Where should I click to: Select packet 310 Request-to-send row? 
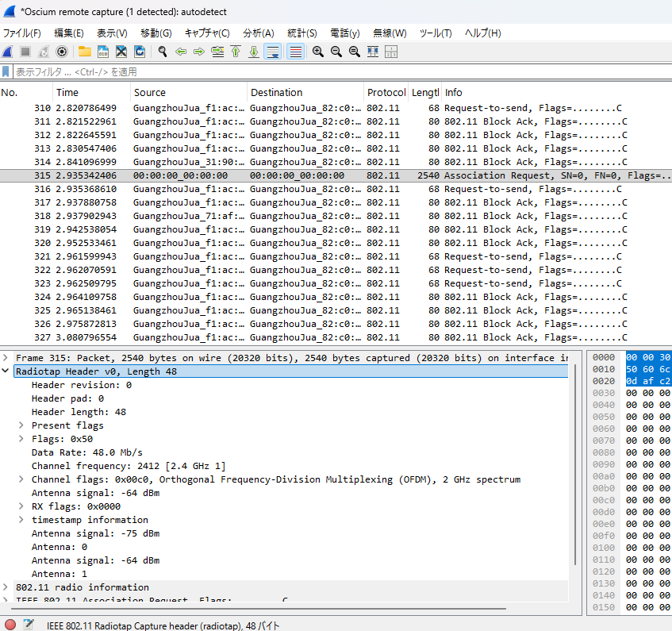(x=336, y=108)
